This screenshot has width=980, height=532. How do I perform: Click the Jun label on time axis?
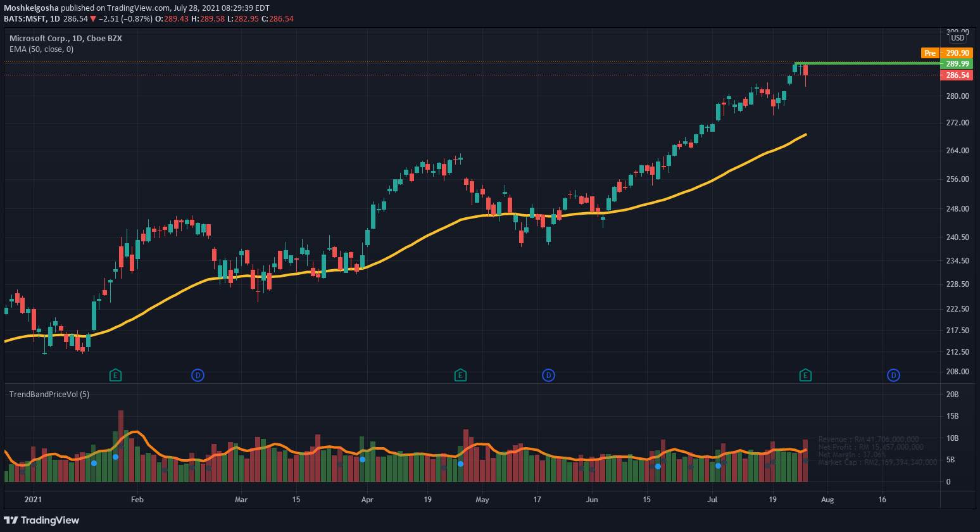coord(592,500)
